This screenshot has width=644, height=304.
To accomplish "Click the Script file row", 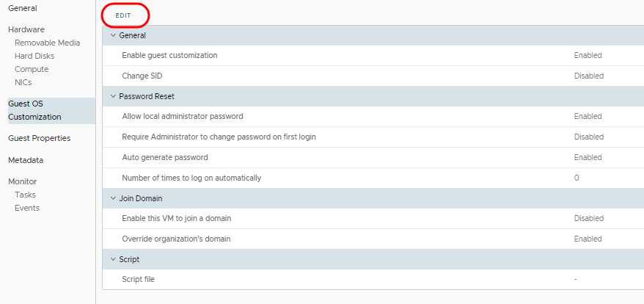I will 138,279.
